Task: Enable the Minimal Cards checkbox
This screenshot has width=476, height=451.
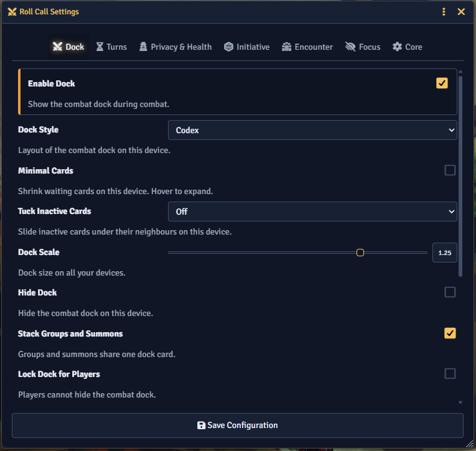Action: click(x=450, y=170)
